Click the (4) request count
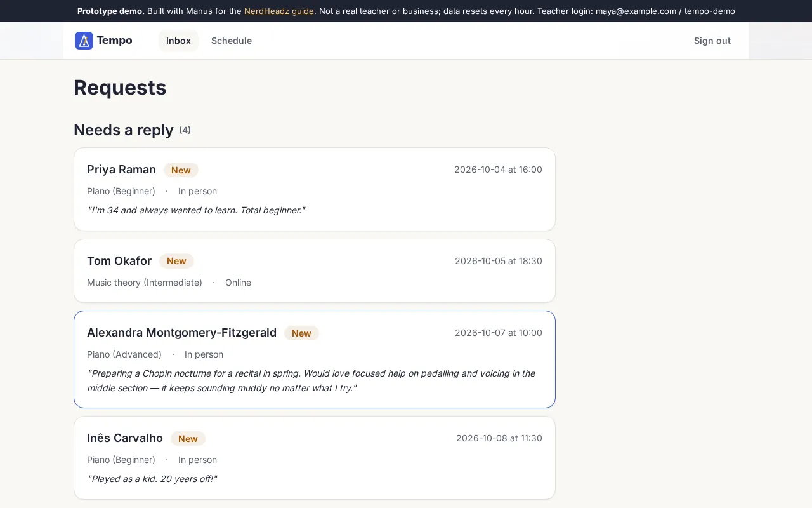 [x=185, y=130]
